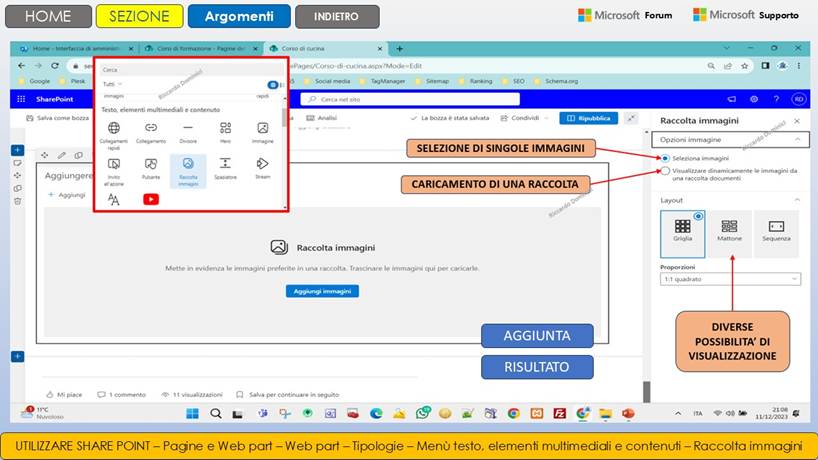
Task: Choose the Mattone layout option
Action: 729,234
